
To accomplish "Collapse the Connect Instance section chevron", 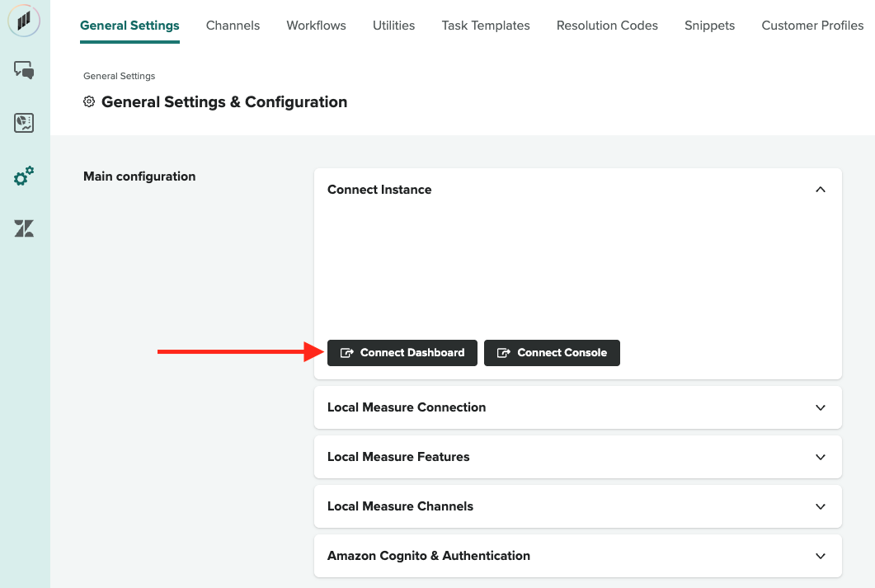I will coord(820,190).
